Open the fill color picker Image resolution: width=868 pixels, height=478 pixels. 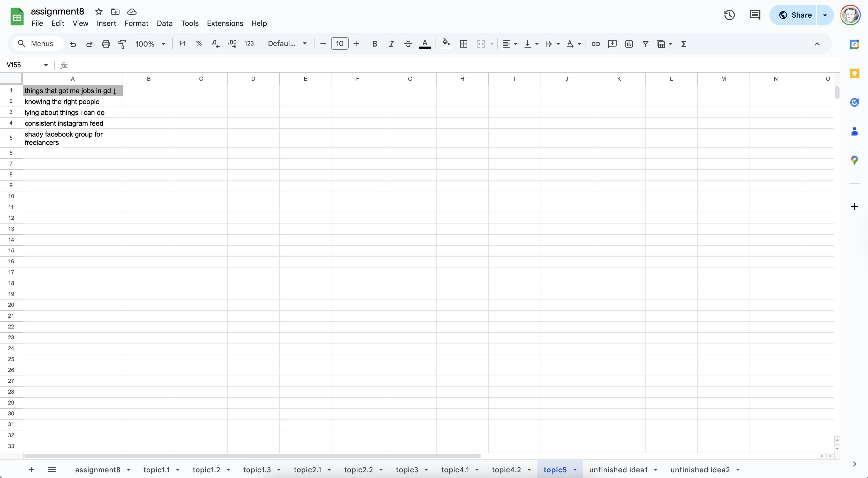coord(446,44)
